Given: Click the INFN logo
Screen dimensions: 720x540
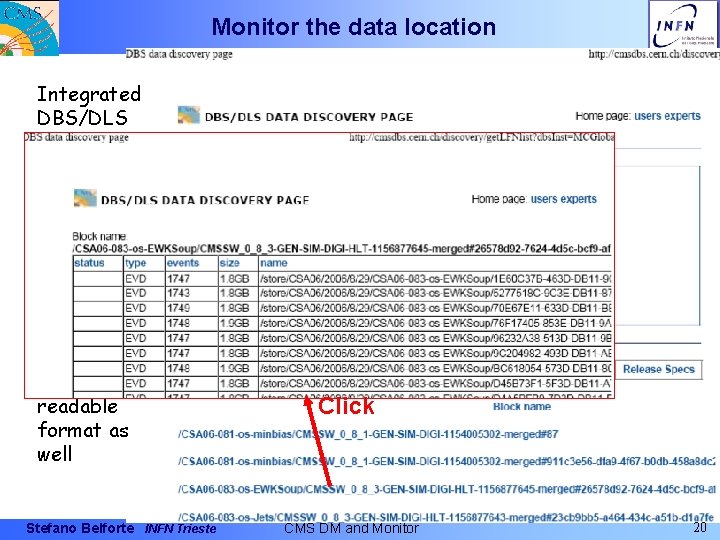Looking at the screenshot, I should (684, 25).
